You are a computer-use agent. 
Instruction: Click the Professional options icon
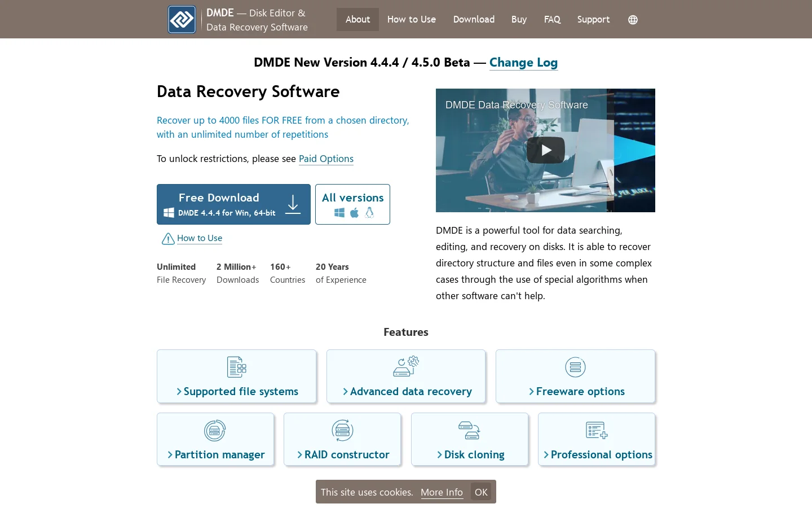(x=597, y=431)
